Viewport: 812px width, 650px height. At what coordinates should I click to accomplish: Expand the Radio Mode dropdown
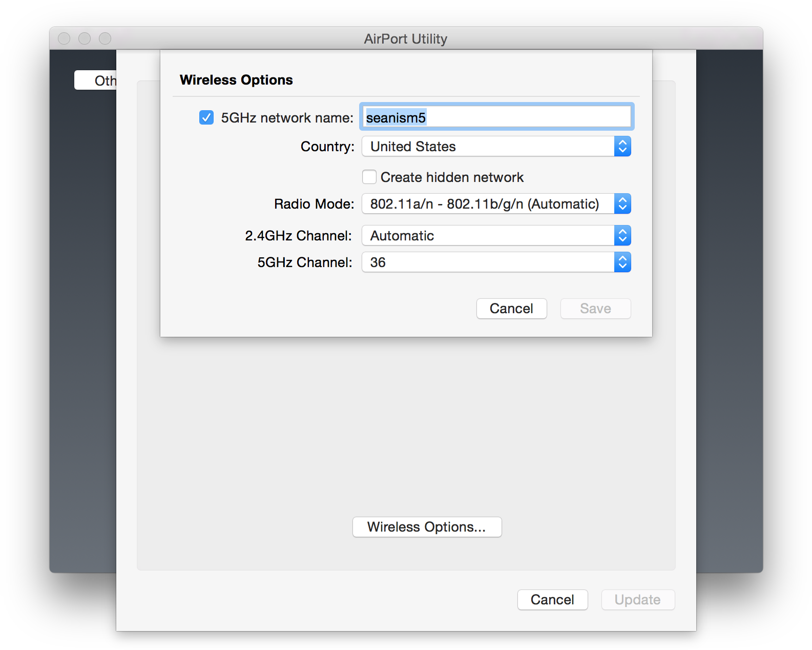pyautogui.click(x=495, y=204)
